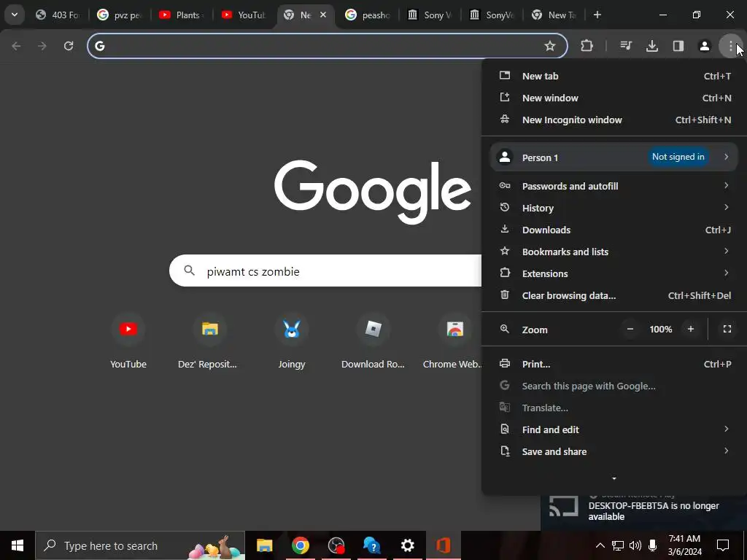Screen dimensions: 747x560
Task: Open the notification center icon
Action: pos(723,545)
